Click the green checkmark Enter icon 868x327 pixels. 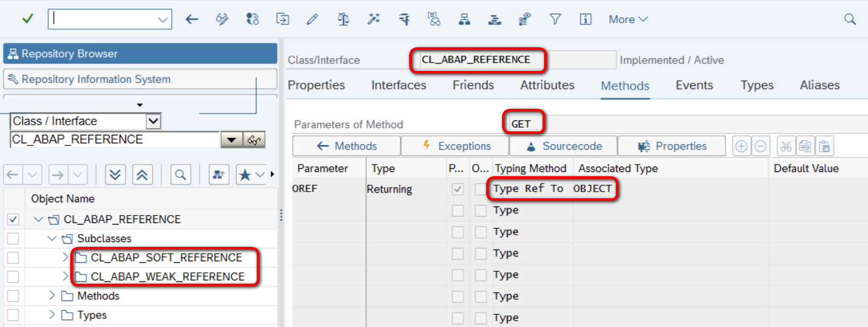click(28, 19)
